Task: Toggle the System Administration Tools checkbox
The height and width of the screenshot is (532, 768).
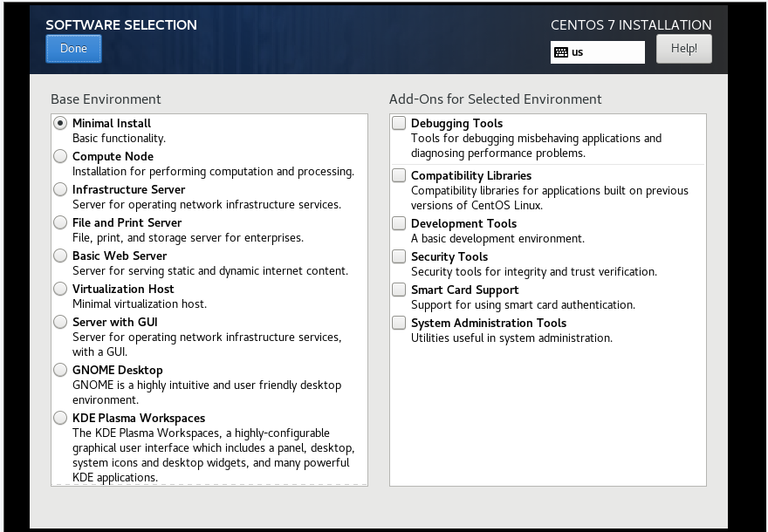Action: point(399,323)
